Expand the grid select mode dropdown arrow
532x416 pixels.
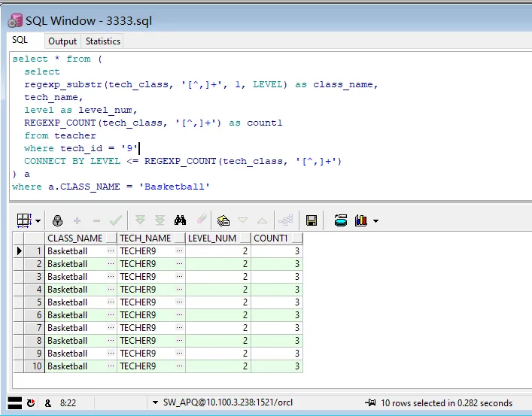(38, 221)
